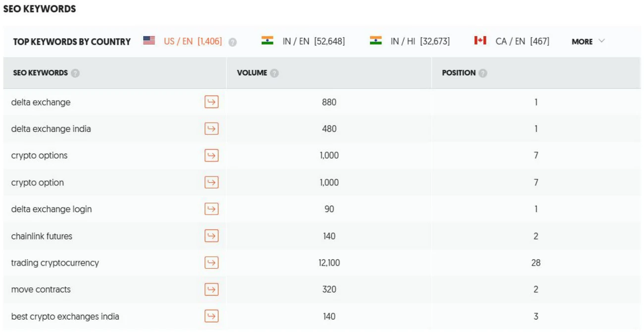Click the keyword 'delta exchange login'

(52, 209)
